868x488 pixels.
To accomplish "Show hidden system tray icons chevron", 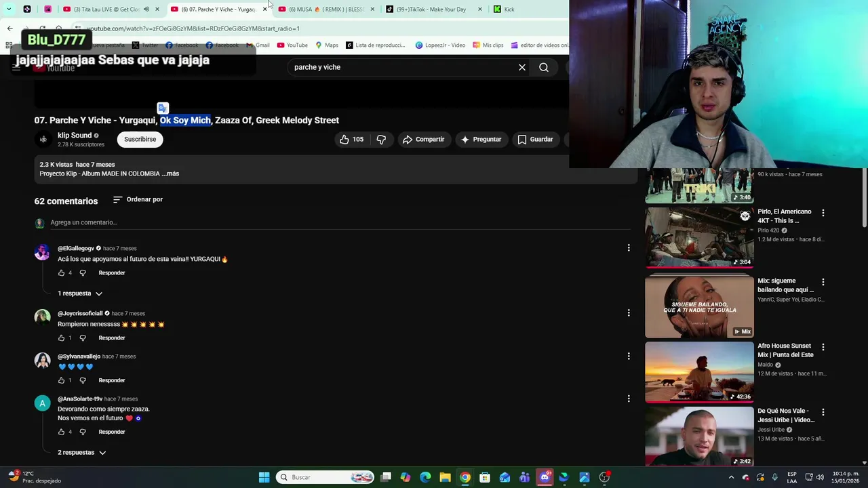I will pyautogui.click(x=731, y=477).
